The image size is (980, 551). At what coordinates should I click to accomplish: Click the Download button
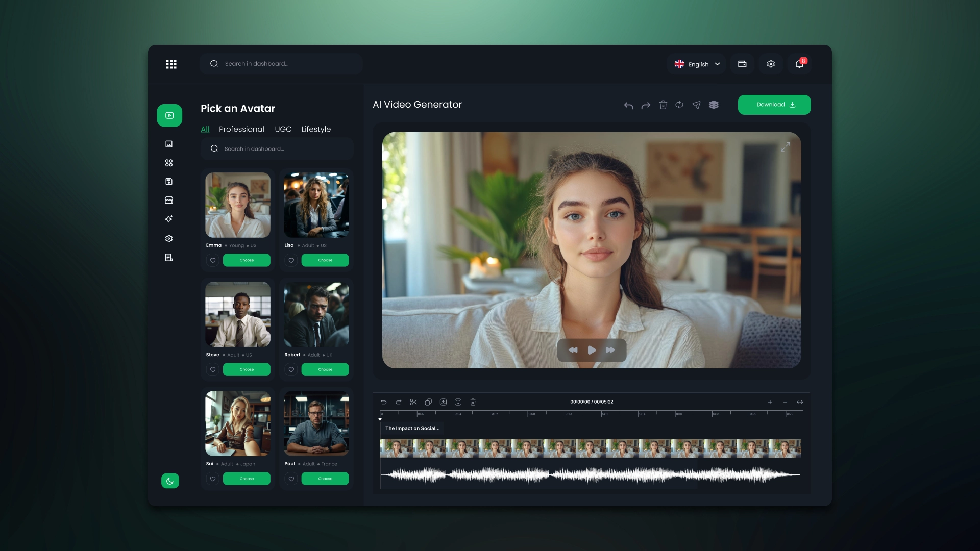(x=774, y=105)
